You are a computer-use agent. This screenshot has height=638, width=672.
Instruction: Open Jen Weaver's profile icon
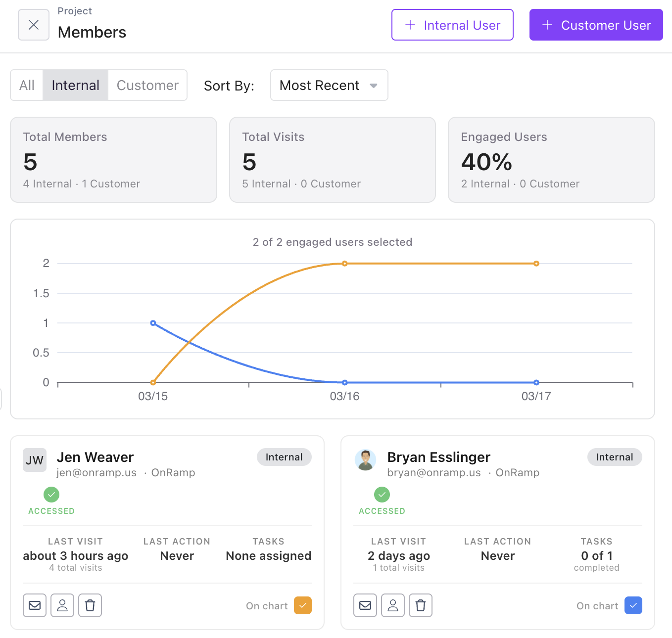click(62, 605)
